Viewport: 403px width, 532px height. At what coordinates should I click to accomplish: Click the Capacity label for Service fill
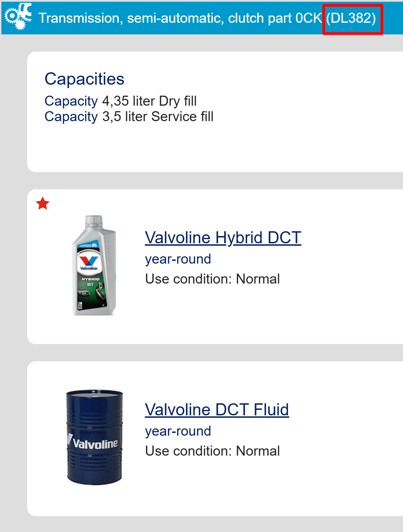[71, 117]
